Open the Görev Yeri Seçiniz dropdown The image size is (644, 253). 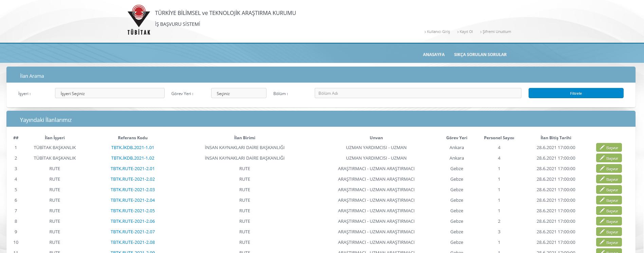[239, 93]
